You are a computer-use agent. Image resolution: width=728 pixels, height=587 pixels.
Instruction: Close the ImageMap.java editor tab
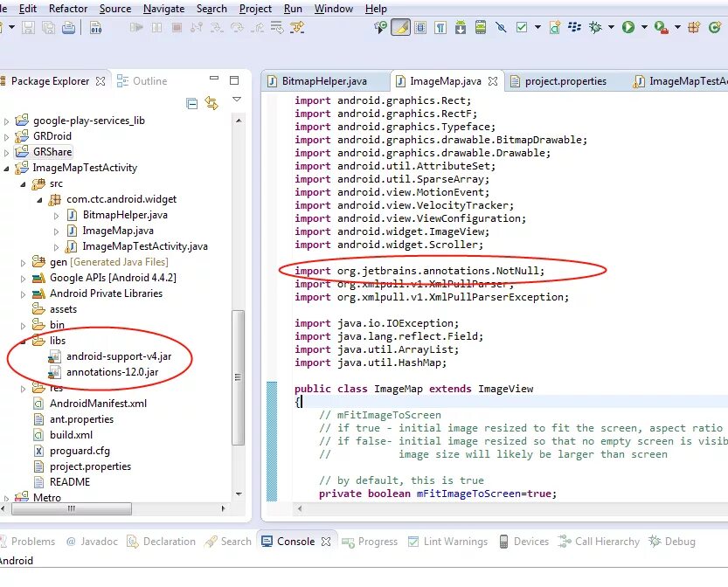tap(493, 81)
